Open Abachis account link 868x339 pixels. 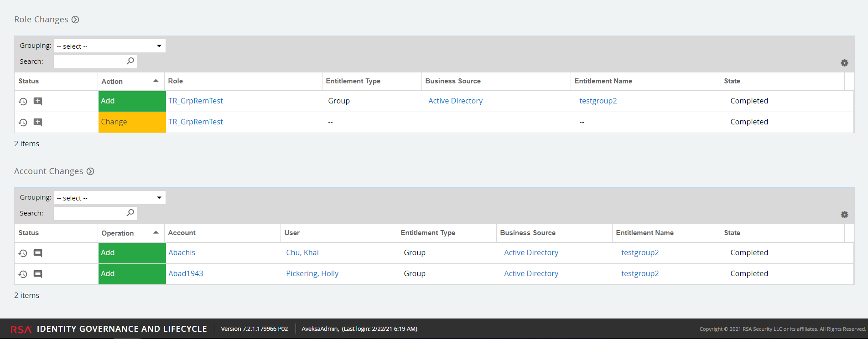(182, 252)
